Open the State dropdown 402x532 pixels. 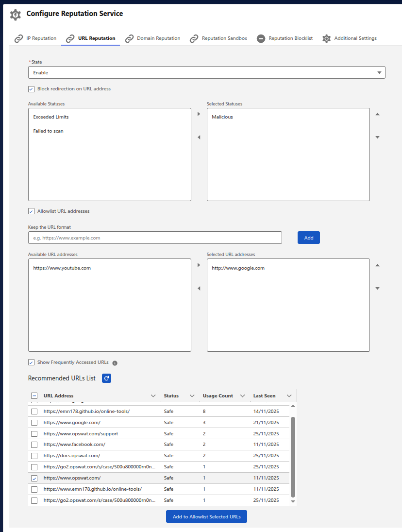tap(206, 72)
